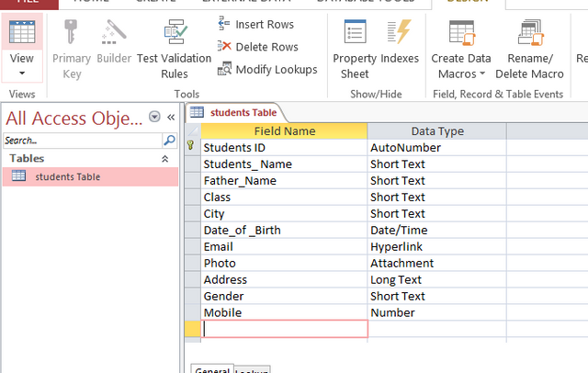Select the Date_of_Birth field
The image size is (588, 373).
pyautogui.click(x=284, y=231)
